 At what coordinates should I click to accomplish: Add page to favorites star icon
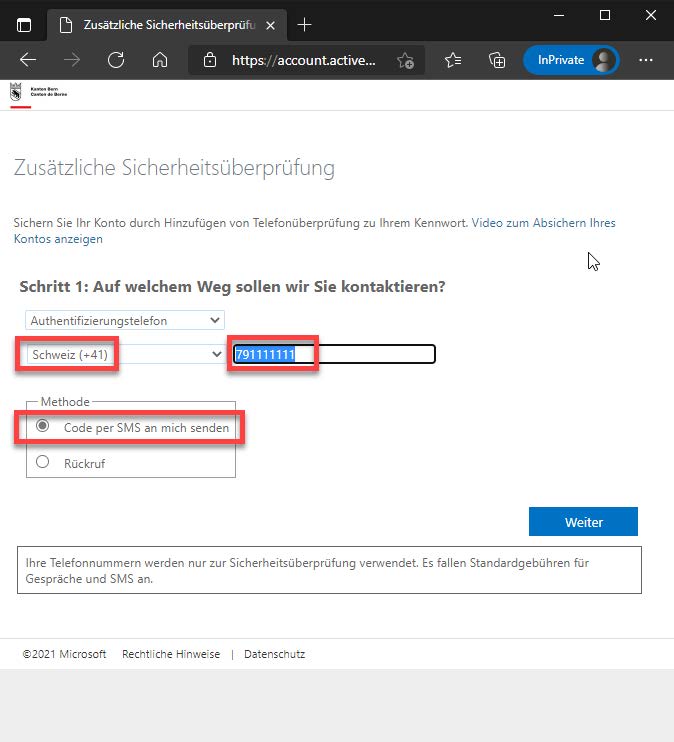coord(405,60)
